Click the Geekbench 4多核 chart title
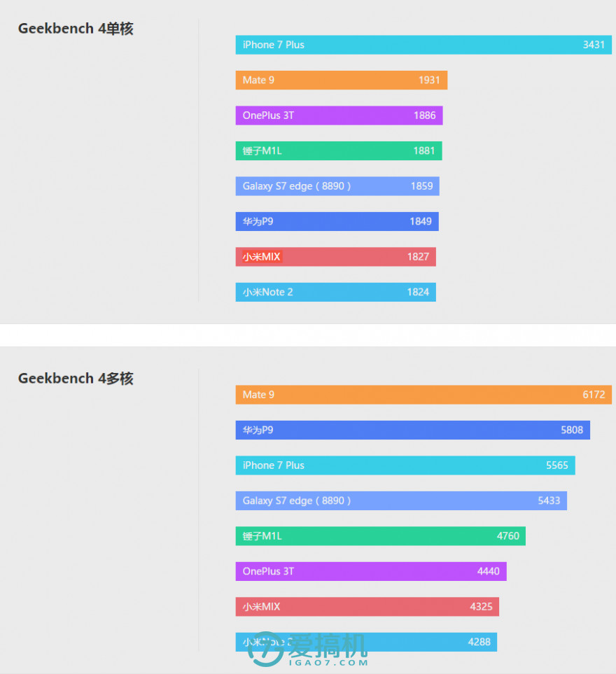This screenshot has width=616, height=674. 76,379
